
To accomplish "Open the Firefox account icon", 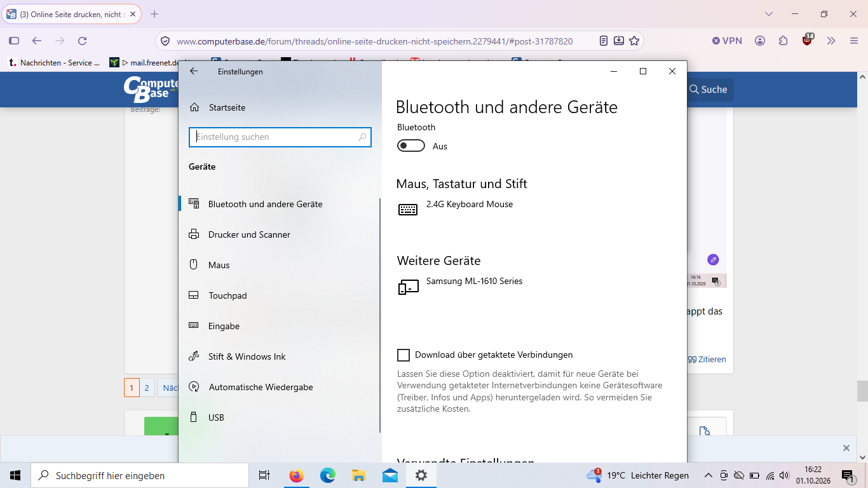I will (x=760, y=41).
